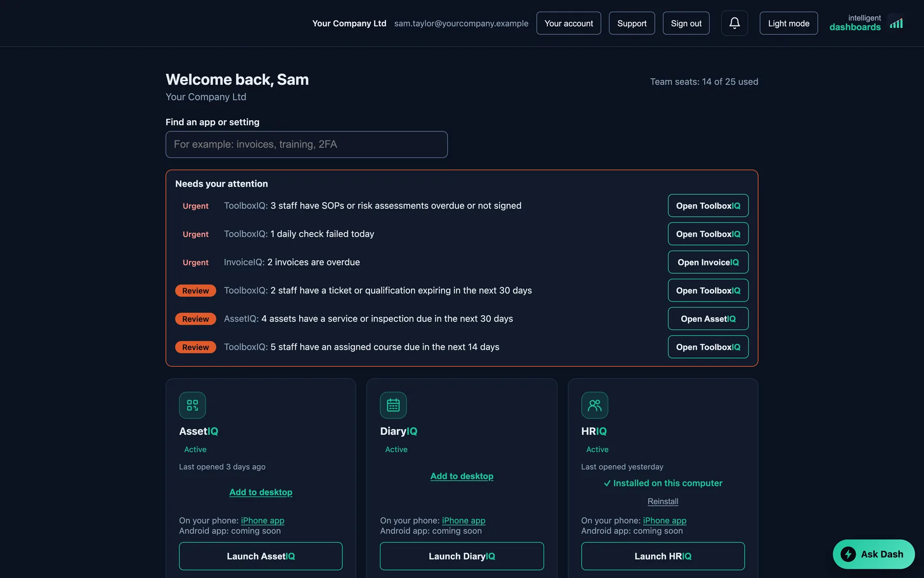
Task: Click Urgent label for InvoiceIQ row
Action: pyautogui.click(x=196, y=262)
